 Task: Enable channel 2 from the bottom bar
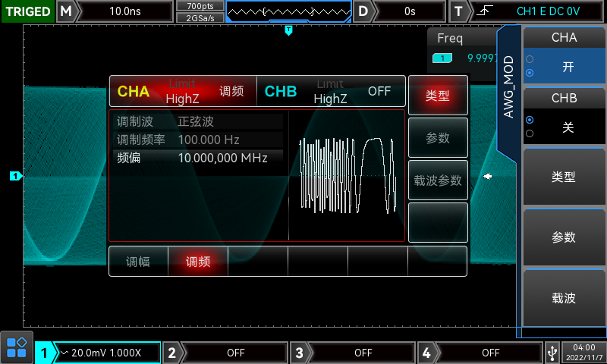click(x=226, y=353)
